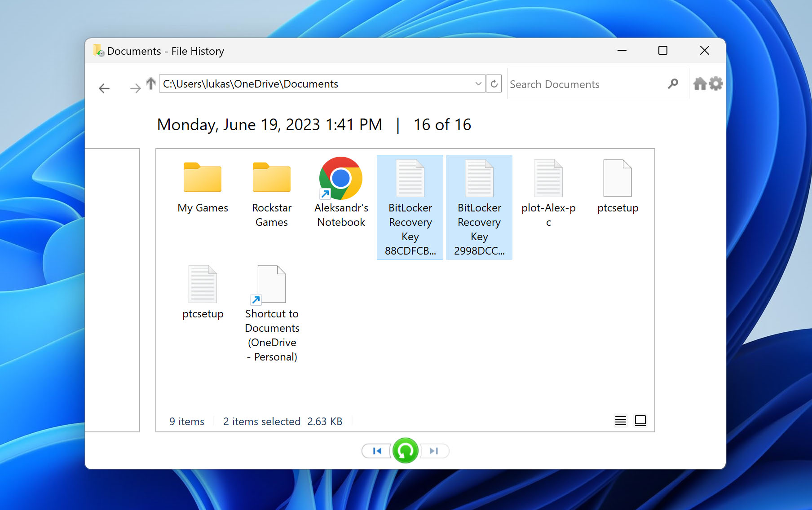Expand the address bar path dropdown
Image resolution: width=812 pixels, height=510 pixels.
(478, 84)
